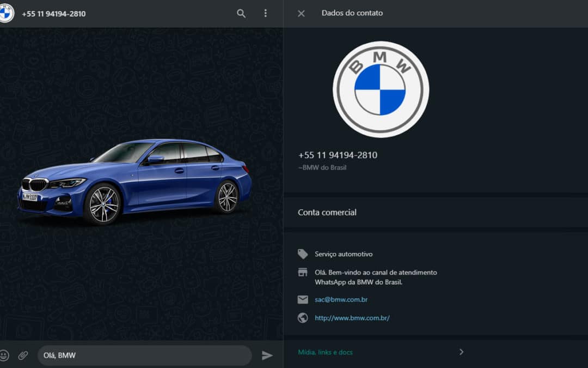Click the ~BMW do Brasil name text
The width and height of the screenshot is (588, 368).
coord(322,167)
